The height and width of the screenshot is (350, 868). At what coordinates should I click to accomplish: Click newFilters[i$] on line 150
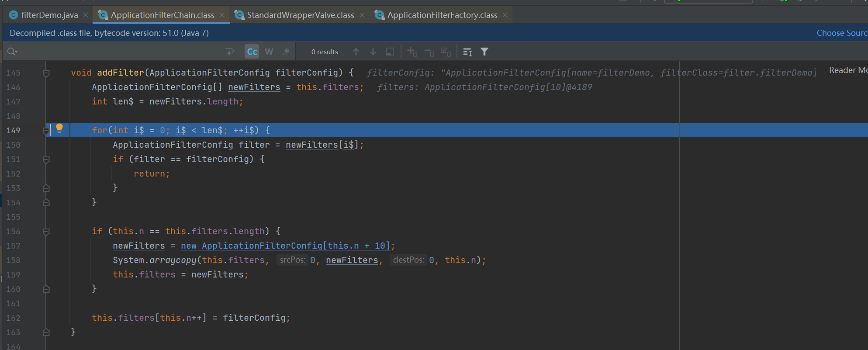tap(322, 145)
